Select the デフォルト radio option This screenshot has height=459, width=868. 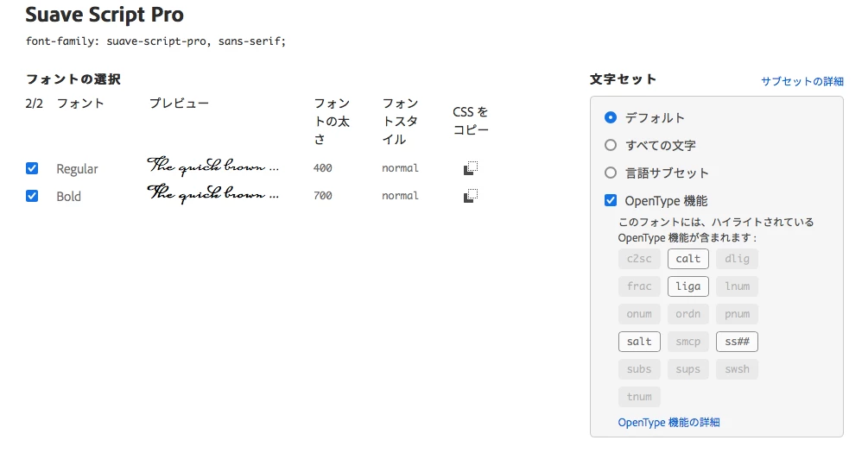point(611,117)
